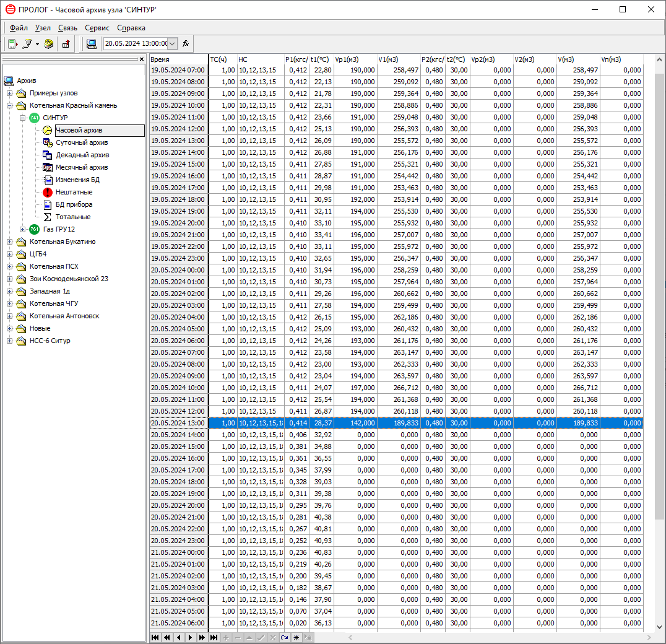The image size is (666, 644).
Task: Click the computer monitor toolbar icon
Action: point(92,44)
